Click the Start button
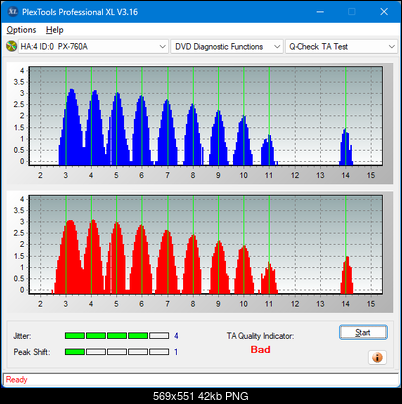 363,333
